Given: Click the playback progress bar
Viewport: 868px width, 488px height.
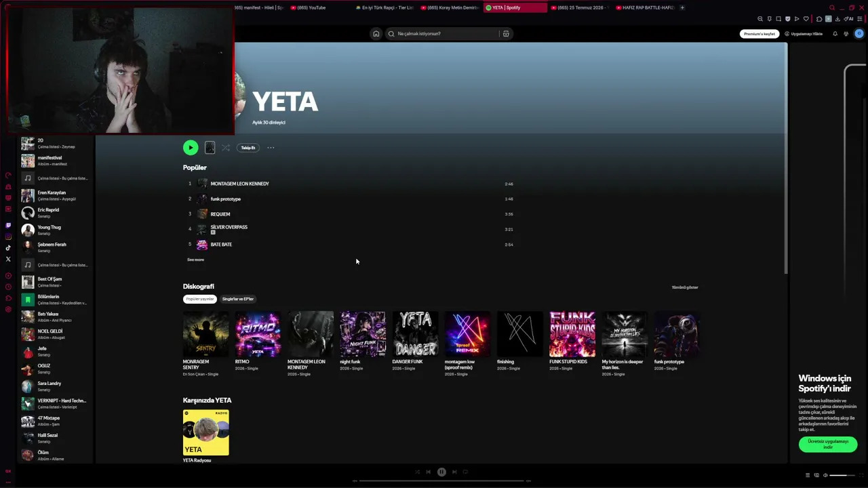Looking at the screenshot, I should pyautogui.click(x=441, y=481).
